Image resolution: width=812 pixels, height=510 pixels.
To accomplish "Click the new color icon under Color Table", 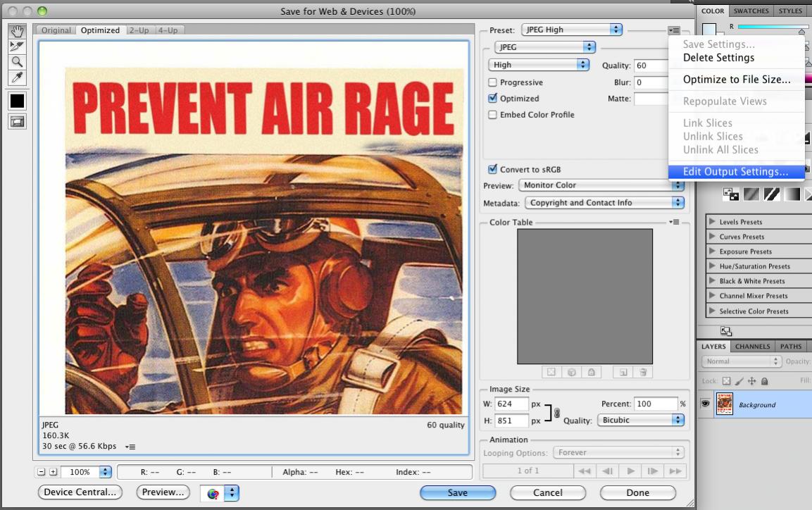I will [x=623, y=372].
